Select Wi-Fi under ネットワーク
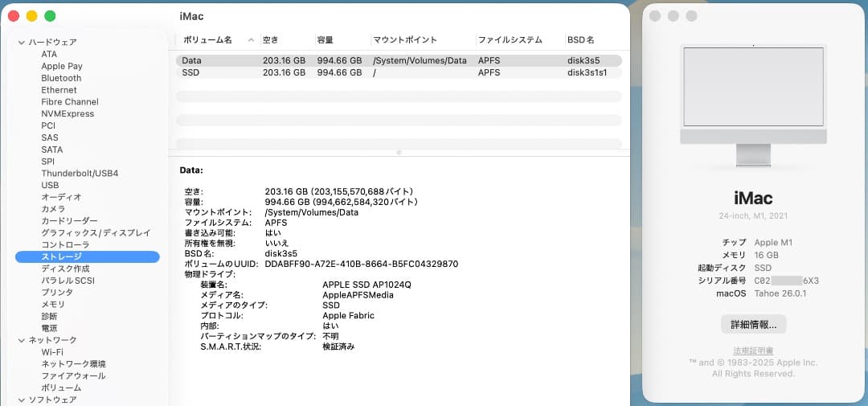868x406 pixels. click(x=52, y=352)
